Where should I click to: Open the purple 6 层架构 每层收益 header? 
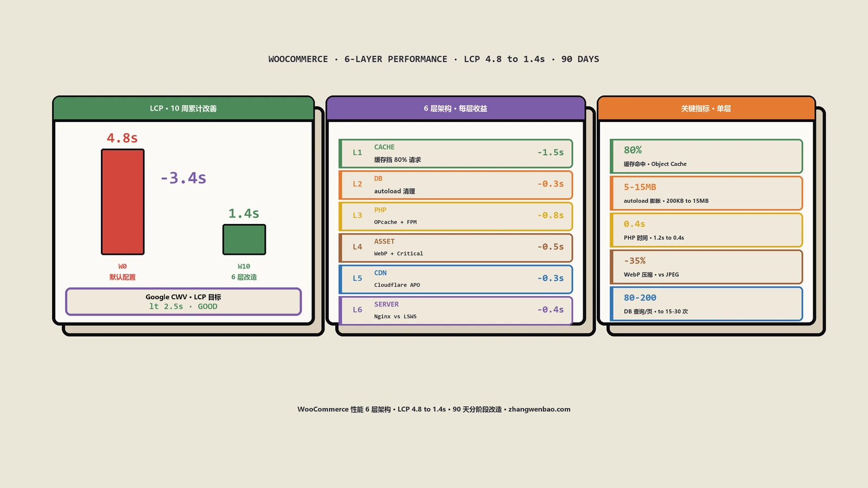[x=456, y=108]
